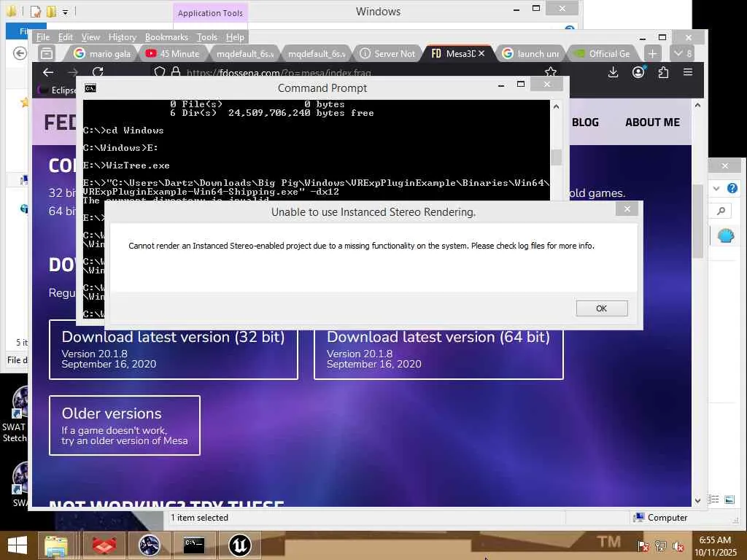Image resolution: width=747 pixels, height=560 pixels.
Task: Open the Firefox File menu
Action: [43, 37]
